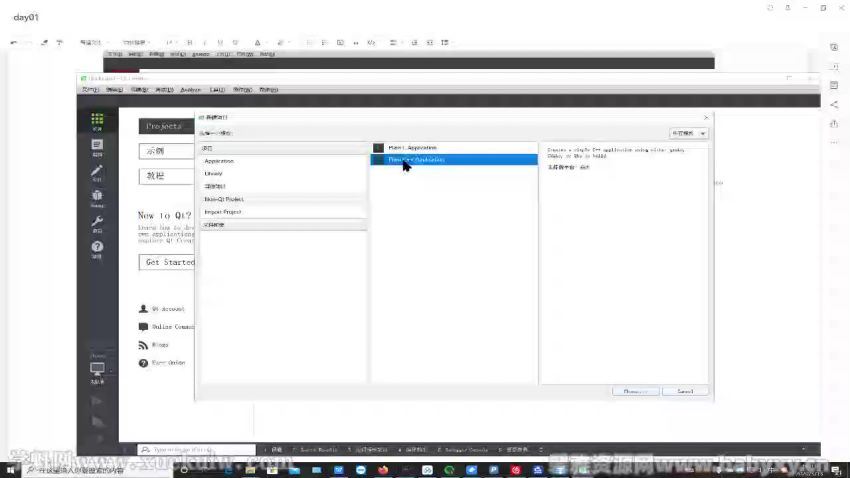Click the Qt Account person icon
This screenshot has width=850, height=478.
143,309
